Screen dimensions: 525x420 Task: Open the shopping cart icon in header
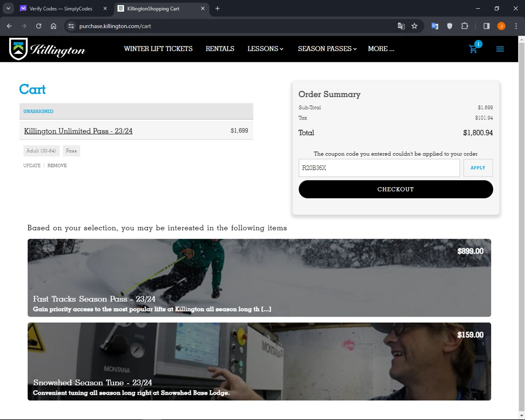pos(474,49)
